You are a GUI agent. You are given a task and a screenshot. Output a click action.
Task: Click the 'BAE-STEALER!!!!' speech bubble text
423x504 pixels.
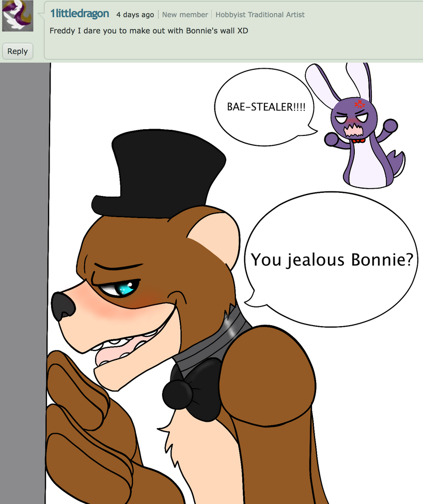tap(266, 106)
